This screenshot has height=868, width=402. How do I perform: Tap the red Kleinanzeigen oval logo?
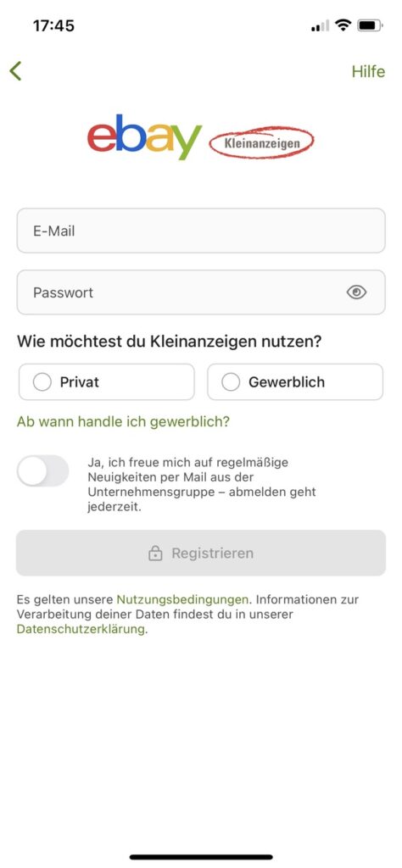tap(261, 142)
